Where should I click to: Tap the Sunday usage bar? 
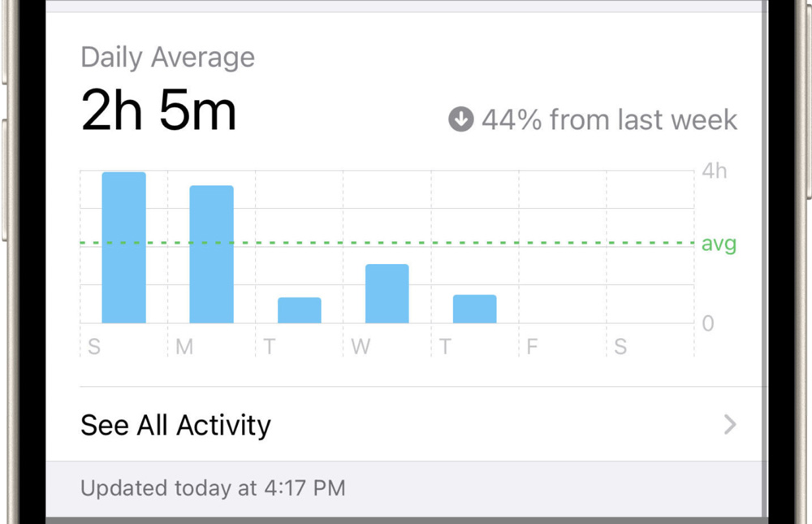(123, 248)
